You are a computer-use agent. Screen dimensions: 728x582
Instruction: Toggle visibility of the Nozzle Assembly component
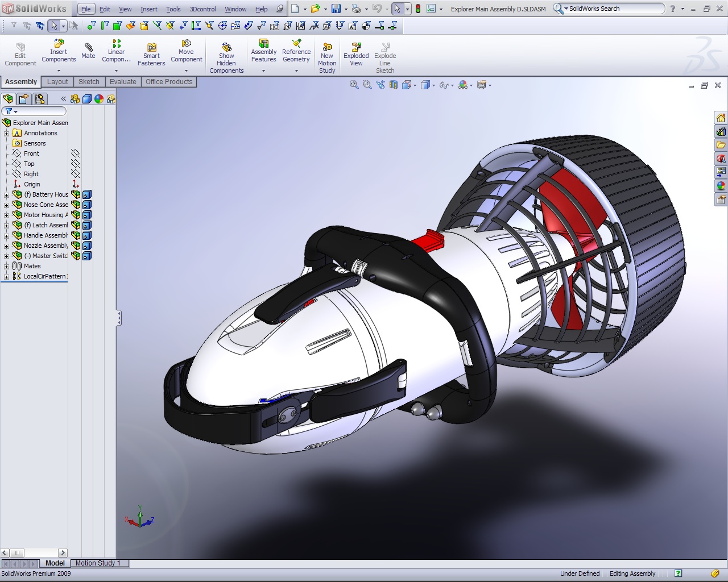point(86,246)
